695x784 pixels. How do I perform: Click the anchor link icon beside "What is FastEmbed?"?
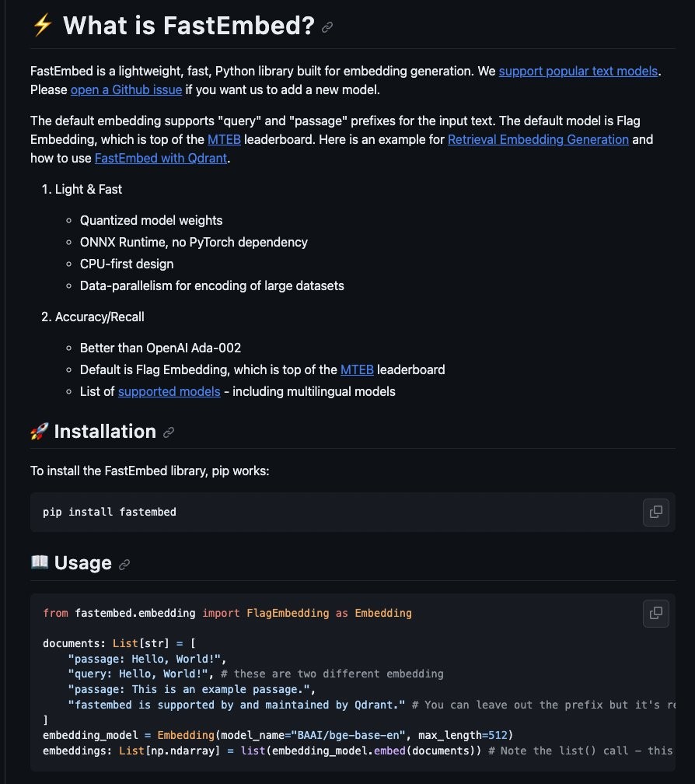click(326, 26)
